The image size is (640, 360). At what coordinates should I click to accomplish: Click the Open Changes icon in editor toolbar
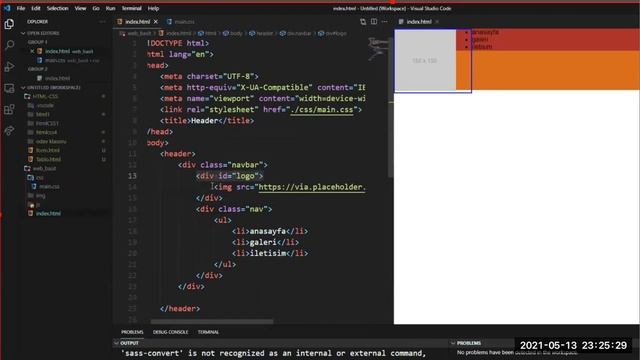pos(363,22)
